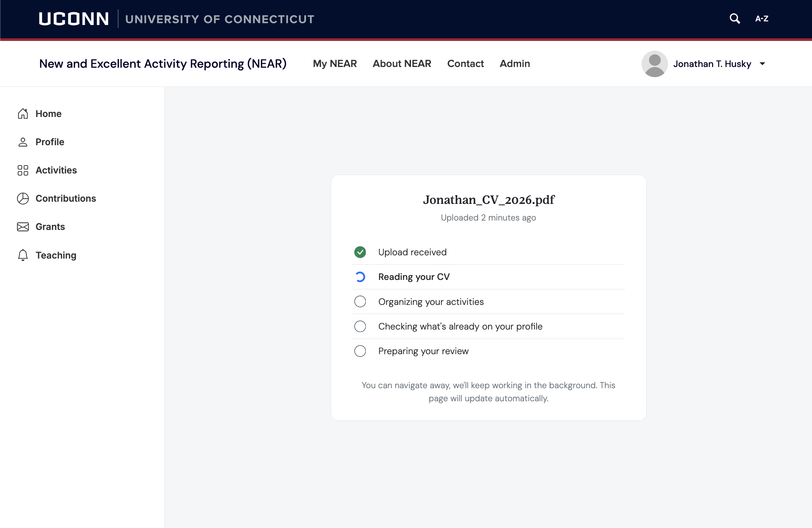812x528 pixels.
Task: Open the Admin menu item
Action: pyautogui.click(x=515, y=64)
